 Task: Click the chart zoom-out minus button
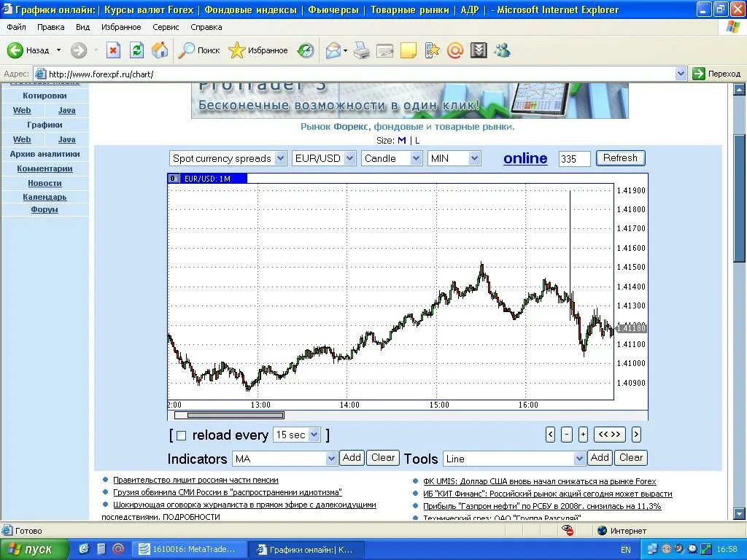tap(566, 435)
